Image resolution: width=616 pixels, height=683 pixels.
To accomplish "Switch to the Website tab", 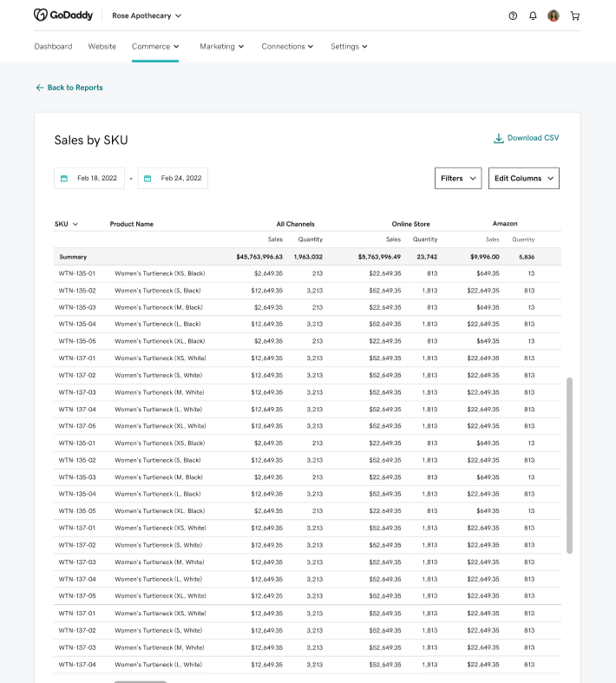I will (102, 47).
